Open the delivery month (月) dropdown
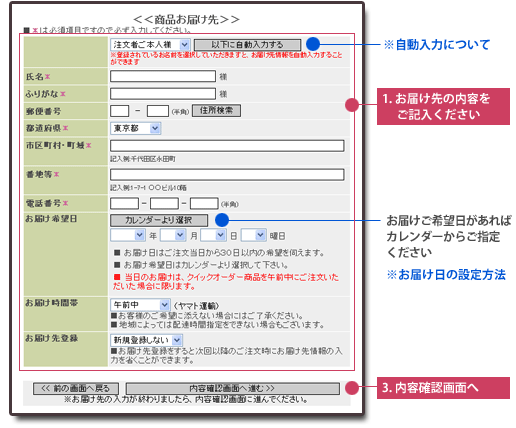 click(x=173, y=235)
